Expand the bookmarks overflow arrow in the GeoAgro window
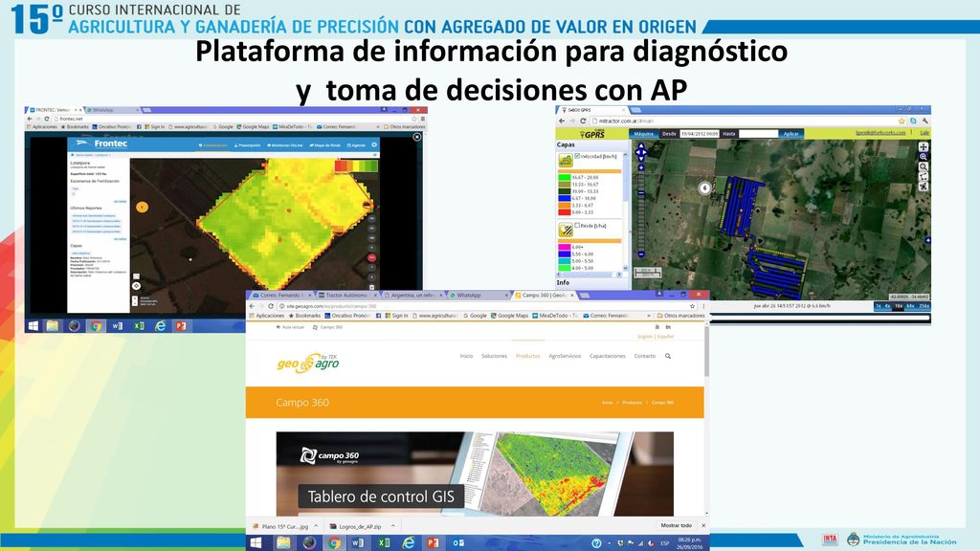The height and width of the screenshot is (551, 980). tap(649, 316)
